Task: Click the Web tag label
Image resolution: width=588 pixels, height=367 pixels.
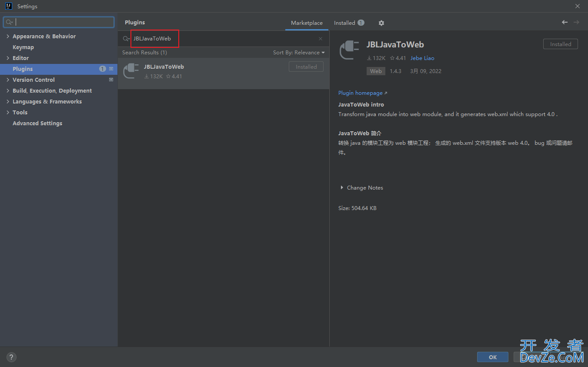Action: 376,71
